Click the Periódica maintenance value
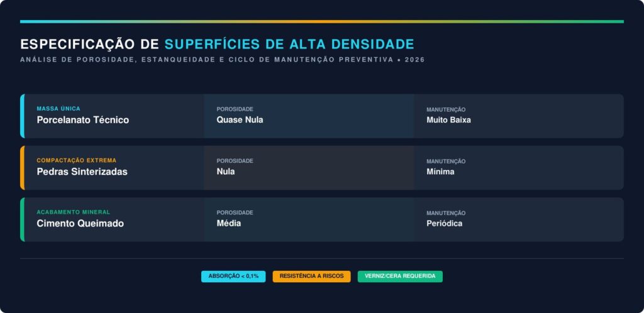The height and width of the screenshot is (313, 644). coord(444,223)
